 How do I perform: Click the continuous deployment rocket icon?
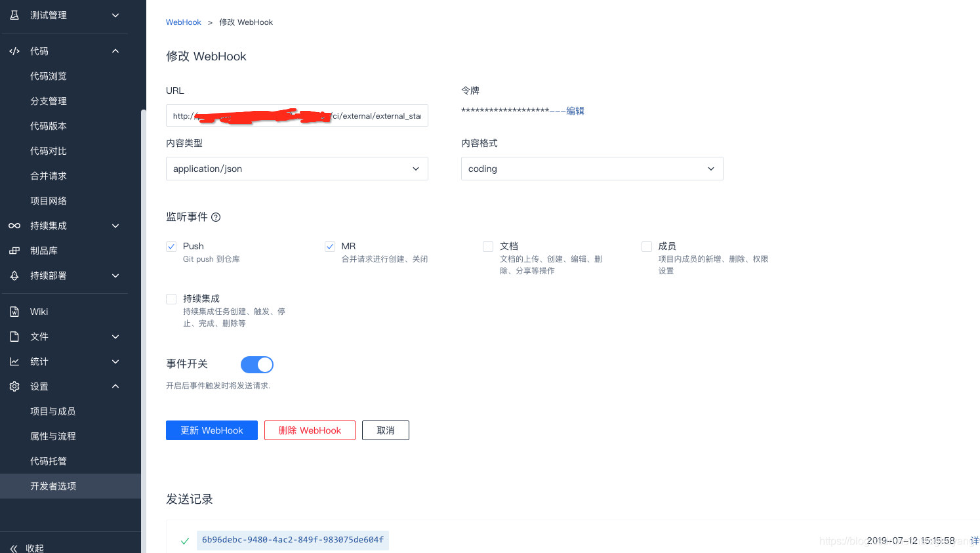pos(14,276)
